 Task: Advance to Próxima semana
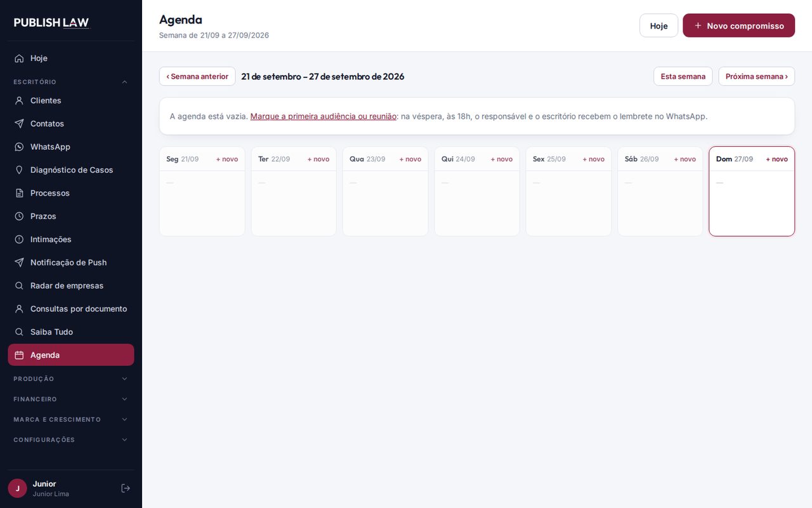[756, 76]
